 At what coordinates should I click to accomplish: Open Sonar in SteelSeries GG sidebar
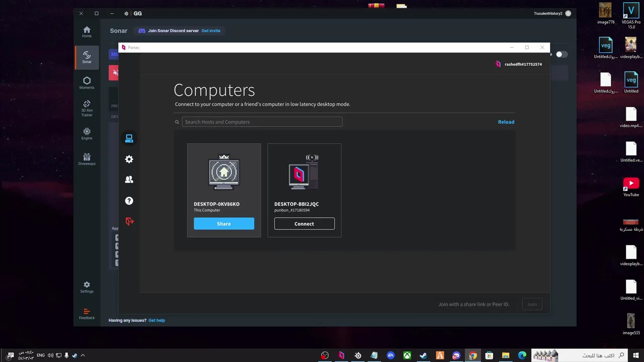(x=87, y=57)
